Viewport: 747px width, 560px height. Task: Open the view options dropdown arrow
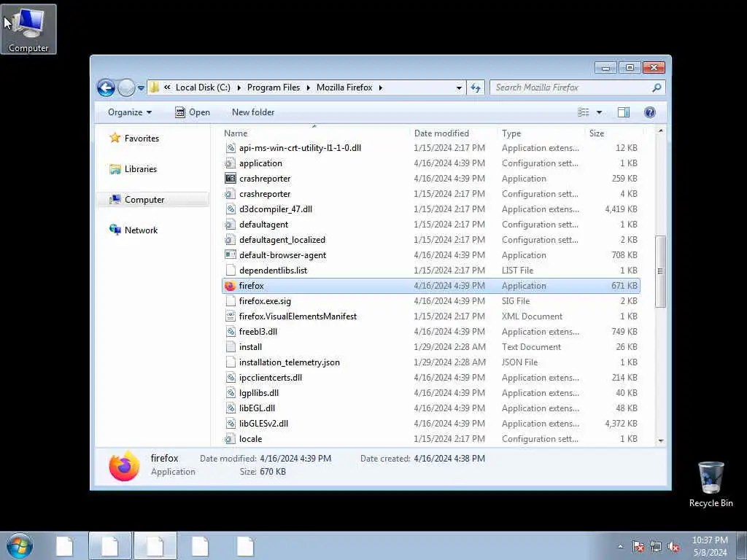point(600,112)
